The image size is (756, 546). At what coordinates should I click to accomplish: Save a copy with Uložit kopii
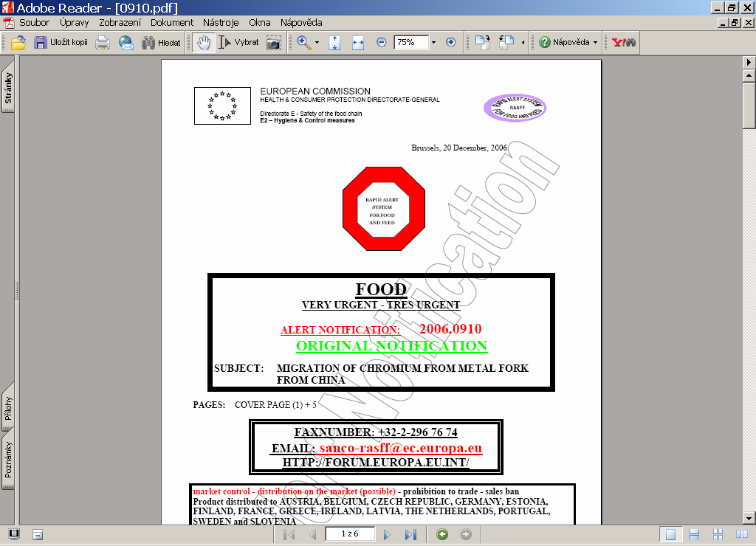click(61, 42)
